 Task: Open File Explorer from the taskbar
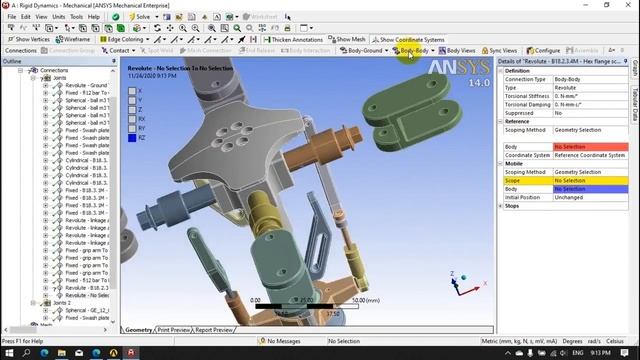62,353
